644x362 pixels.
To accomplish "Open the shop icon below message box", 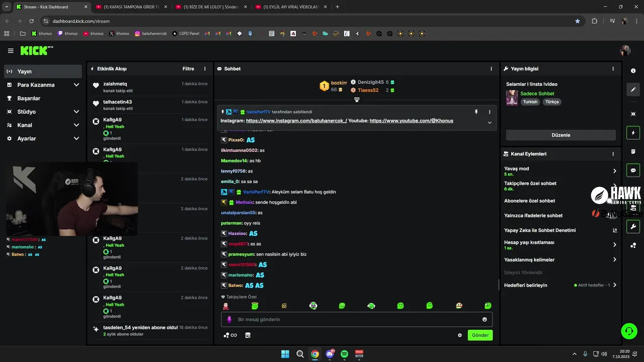I will pyautogui.click(x=248, y=335).
